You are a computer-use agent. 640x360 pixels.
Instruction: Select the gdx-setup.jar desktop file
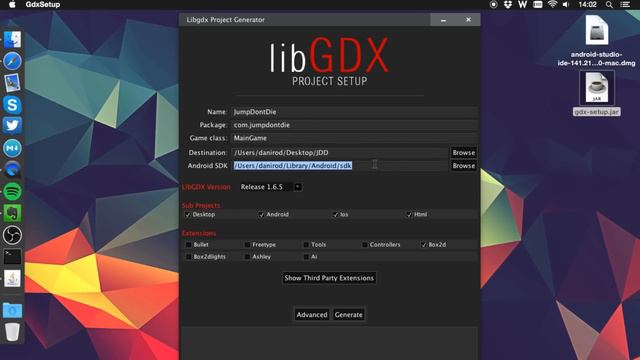(597, 94)
